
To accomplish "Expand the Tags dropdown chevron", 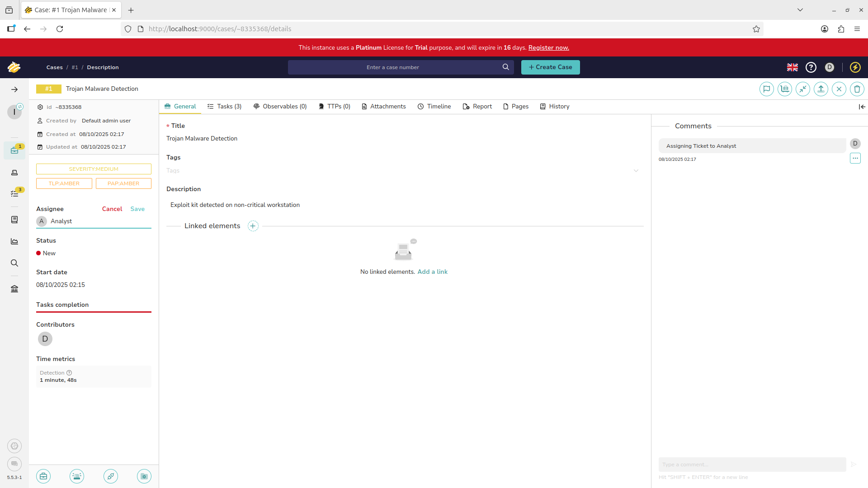I will [636, 171].
